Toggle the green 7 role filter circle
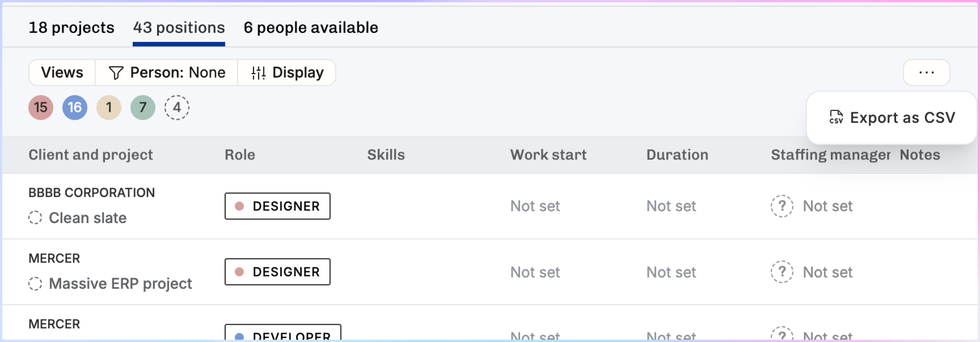 (143, 108)
